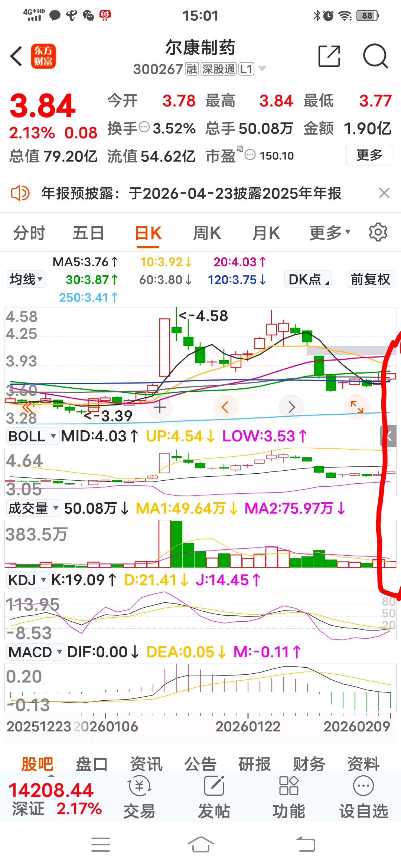This screenshot has width=401, height=868.
Task: Switch to the 分时 tab
Action: pyautogui.click(x=29, y=233)
